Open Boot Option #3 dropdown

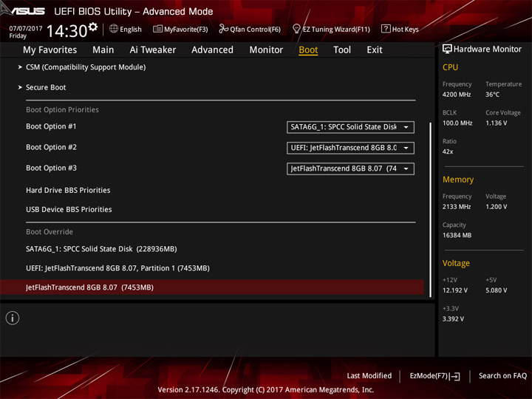[x=350, y=168]
